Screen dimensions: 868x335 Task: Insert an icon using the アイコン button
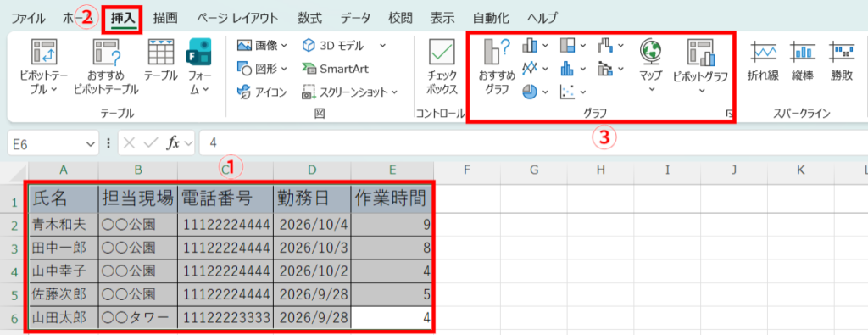[262, 92]
